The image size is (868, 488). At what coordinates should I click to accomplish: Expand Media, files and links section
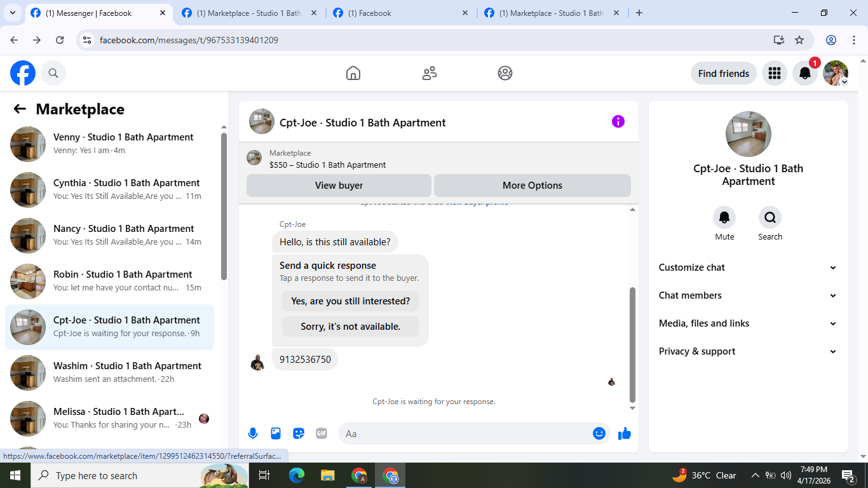[748, 323]
